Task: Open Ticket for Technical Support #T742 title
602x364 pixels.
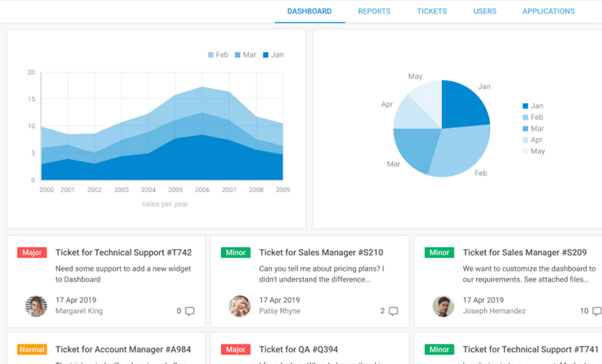Action: click(x=123, y=252)
